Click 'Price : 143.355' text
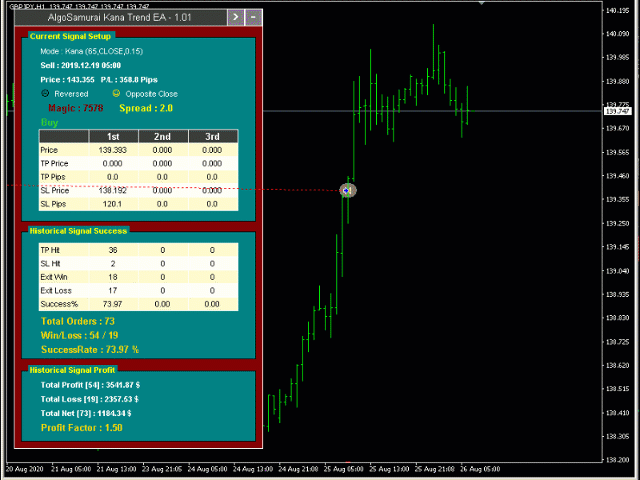 pyautogui.click(x=67, y=80)
